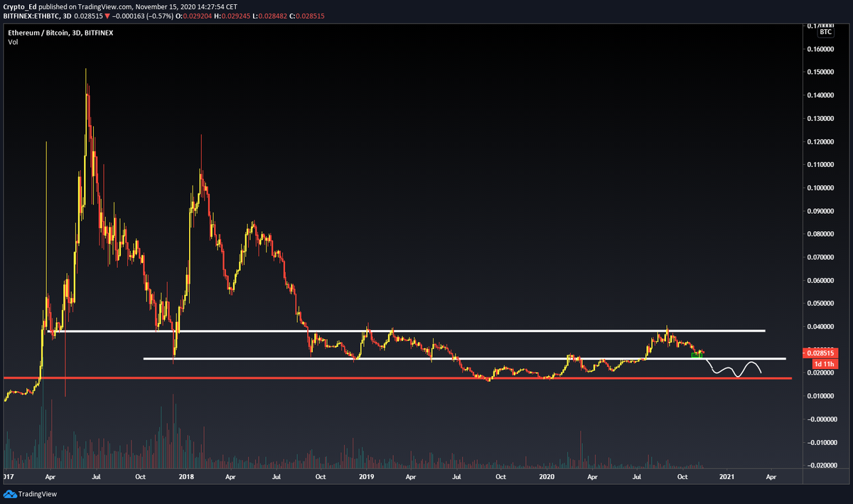Click the Crypto_Ed author name
The height and width of the screenshot is (504, 853).
21,6
